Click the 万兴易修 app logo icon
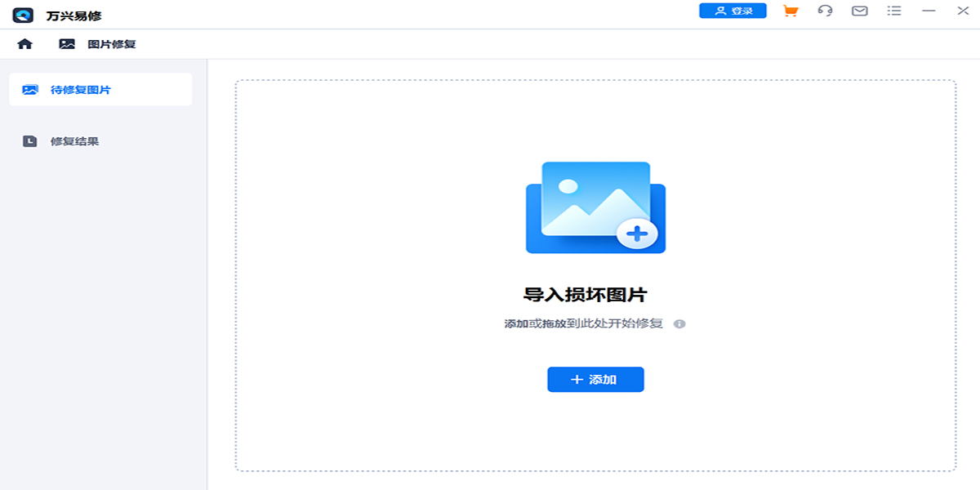Image resolution: width=980 pixels, height=490 pixels. click(x=23, y=15)
